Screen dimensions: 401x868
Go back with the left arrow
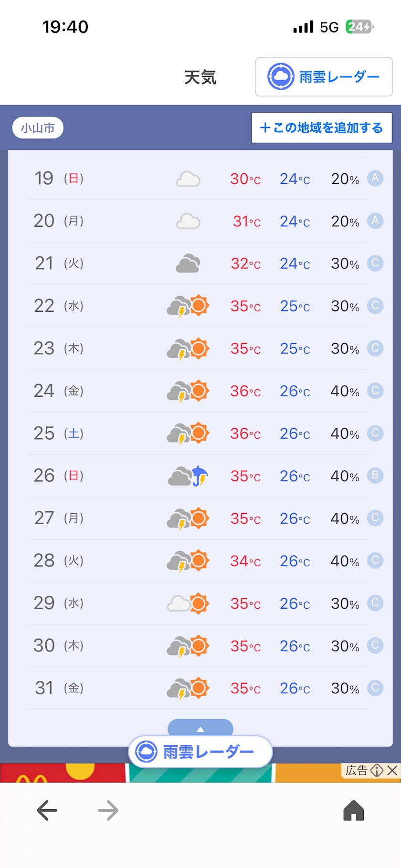(47, 810)
